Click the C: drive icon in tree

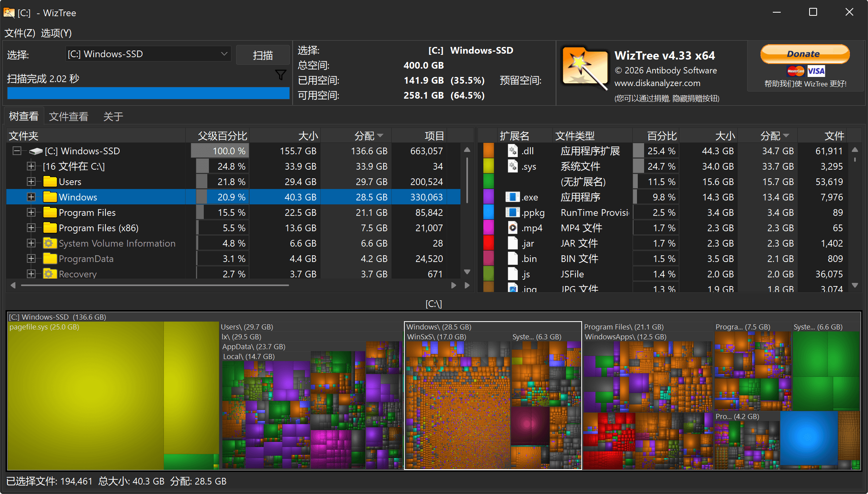(x=36, y=151)
